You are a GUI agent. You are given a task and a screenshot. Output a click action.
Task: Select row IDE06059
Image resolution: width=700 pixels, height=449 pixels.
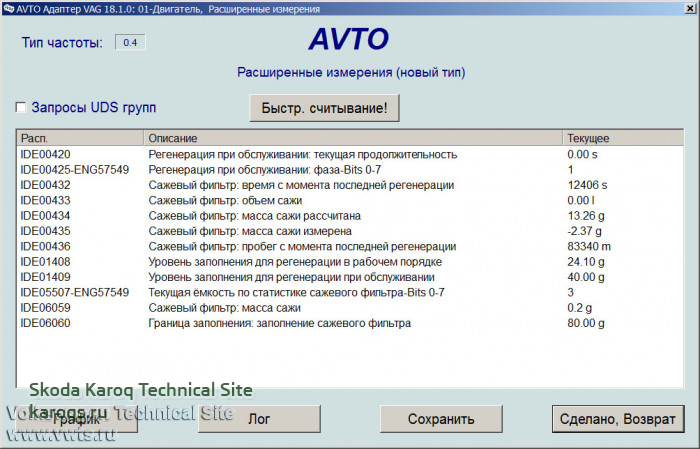(x=350, y=308)
